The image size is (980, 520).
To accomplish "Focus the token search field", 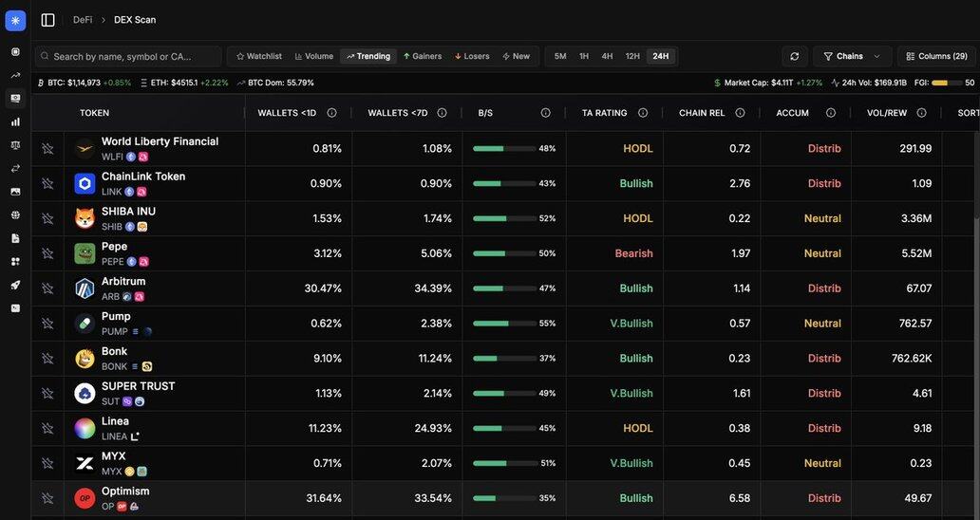I will [128, 56].
